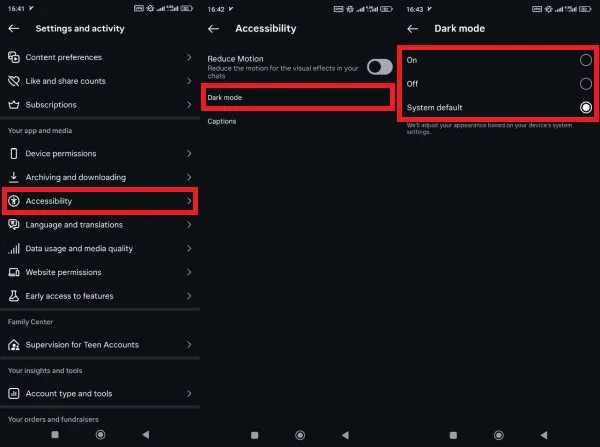
Task: Open Like and share counts settings
Action: (100, 81)
